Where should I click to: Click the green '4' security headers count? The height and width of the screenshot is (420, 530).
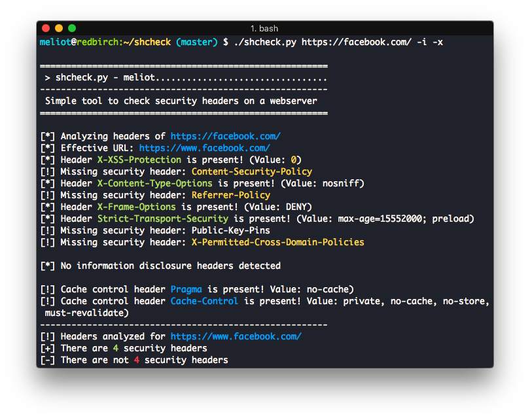(116, 349)
